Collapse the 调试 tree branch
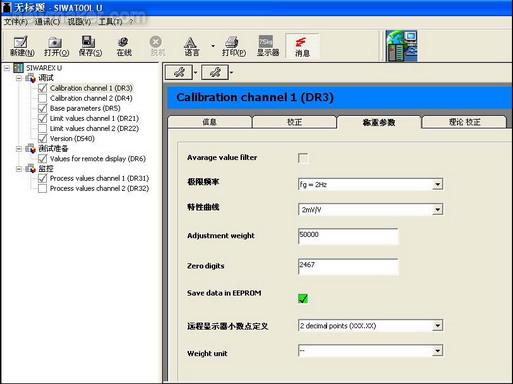The height and width of the screenshot is (384, 513). point(19,78)
